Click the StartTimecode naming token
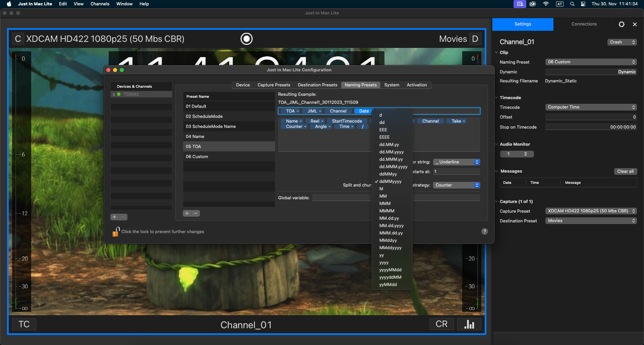 (347, 121)
